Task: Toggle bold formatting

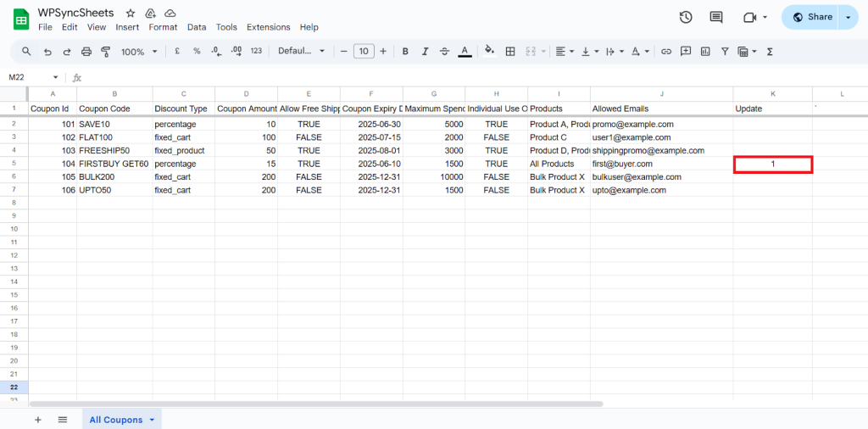Action: (405, 52)
